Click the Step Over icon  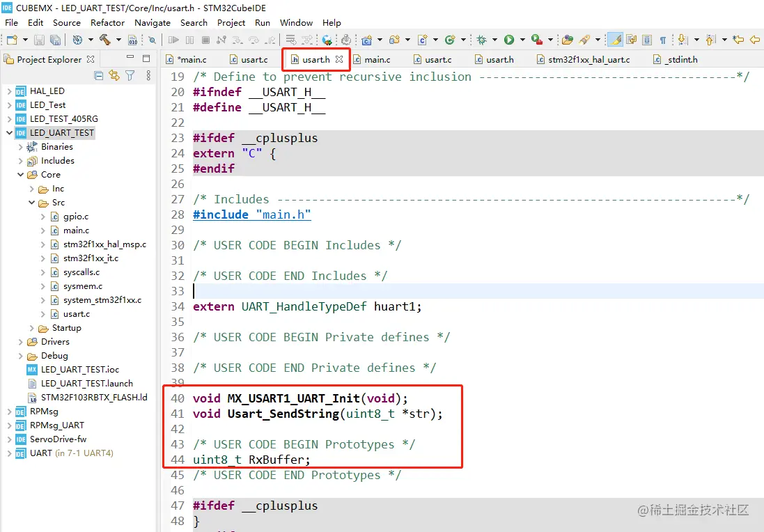point(254,40)
